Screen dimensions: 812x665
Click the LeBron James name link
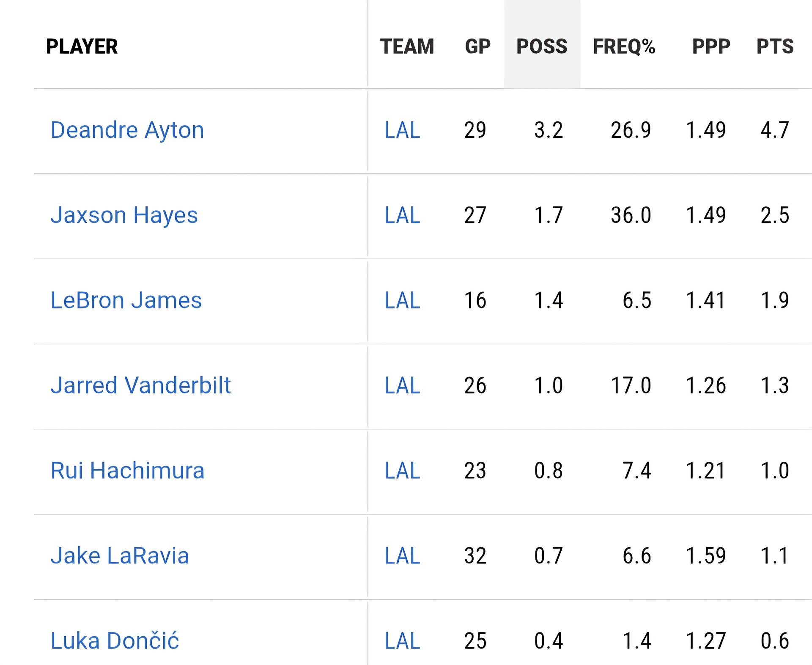point(126,300)
